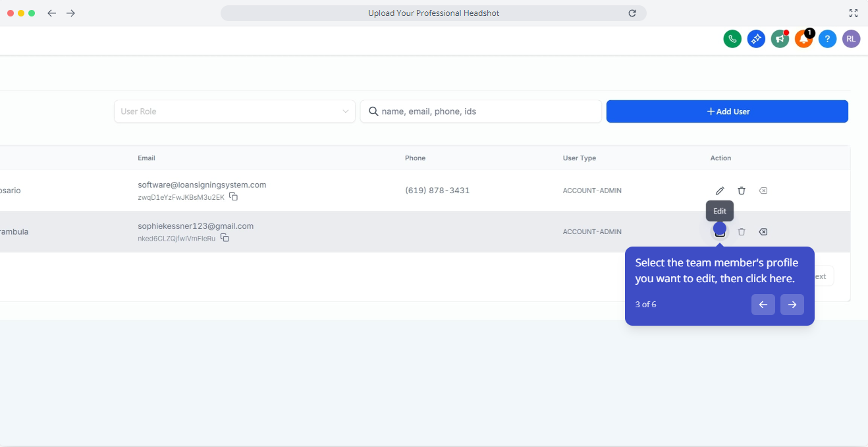This screenshot has height=447, width=868.
Task: Open the blue help question mark
Action: pyautogui.click(x=827, y=39)
